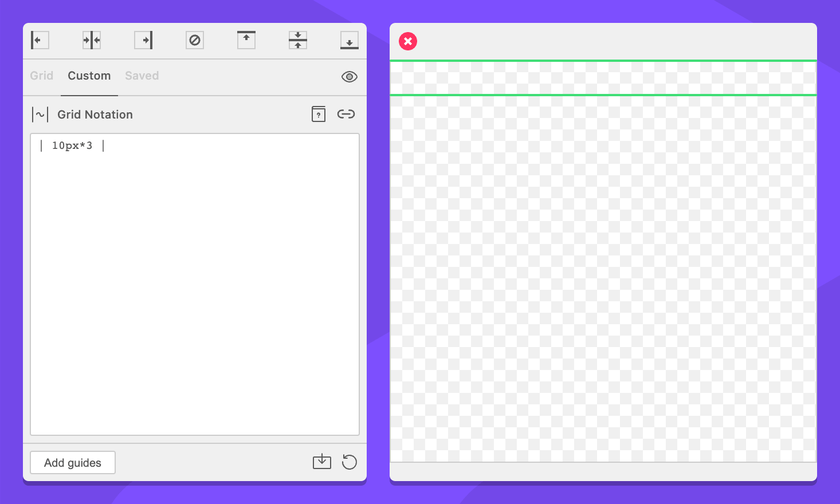Save the grid with the download-box icon

coord(322,462)
